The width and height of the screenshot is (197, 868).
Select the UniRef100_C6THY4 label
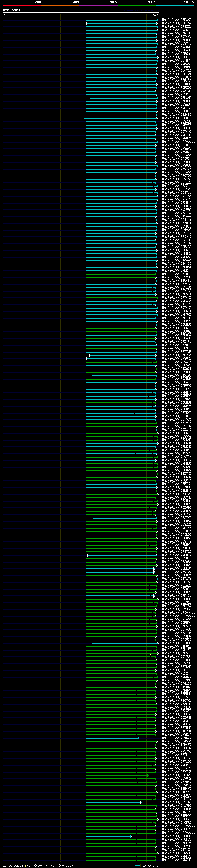(176, 61)
